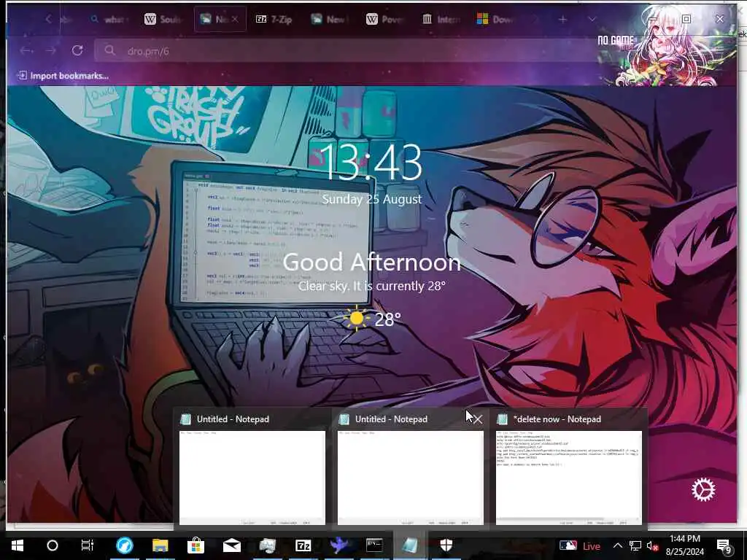The height and width of the screenshot is (560, 747).
Task: Select the *delete now - Notepad preview
Action: click(x=569, y=469)
